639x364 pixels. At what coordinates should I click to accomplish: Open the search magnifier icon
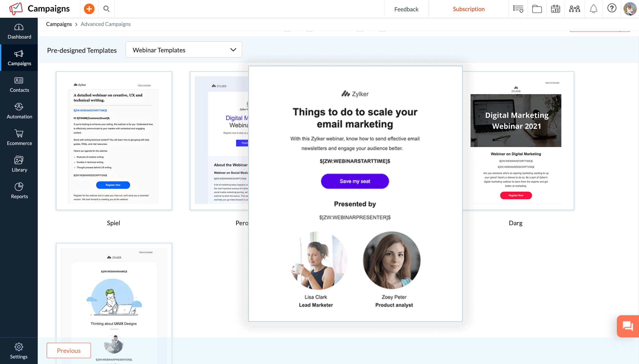(x=106, y=9)
